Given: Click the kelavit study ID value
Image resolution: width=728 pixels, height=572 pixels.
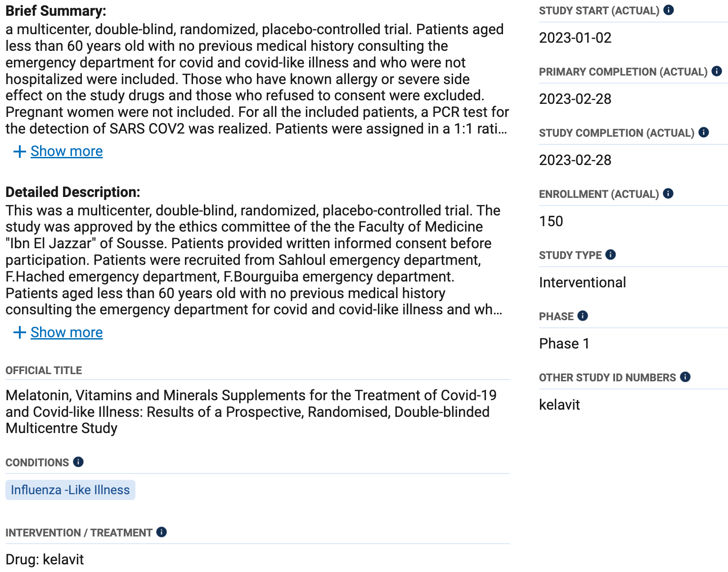Looking at the screenshot, I should point(559,405).
